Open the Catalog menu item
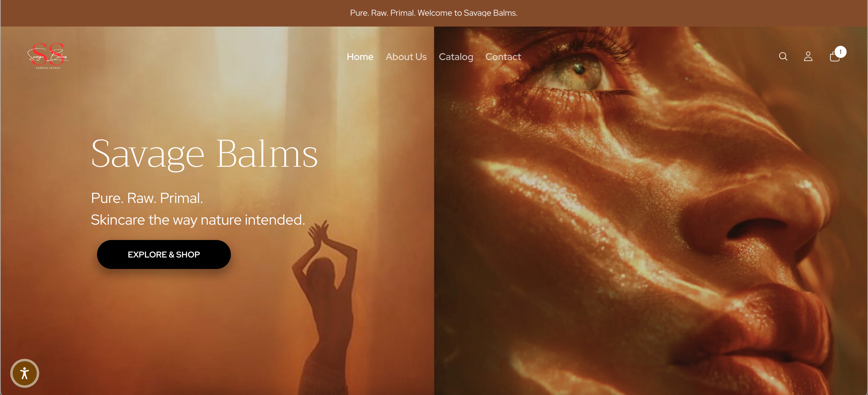 tap(456, 57)
